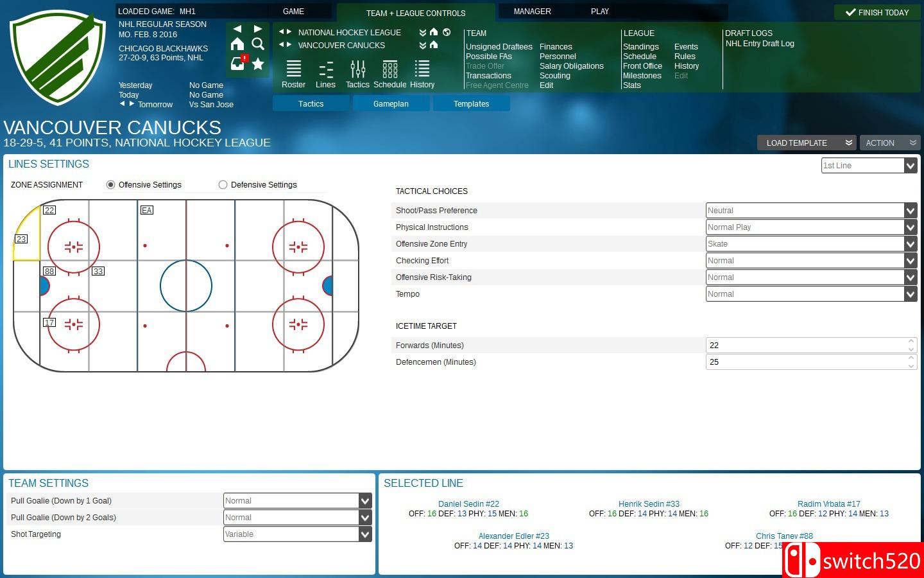Screen dimensions: 924x578
Task: Open the Lines screen icon
Action: coord(325,69)
